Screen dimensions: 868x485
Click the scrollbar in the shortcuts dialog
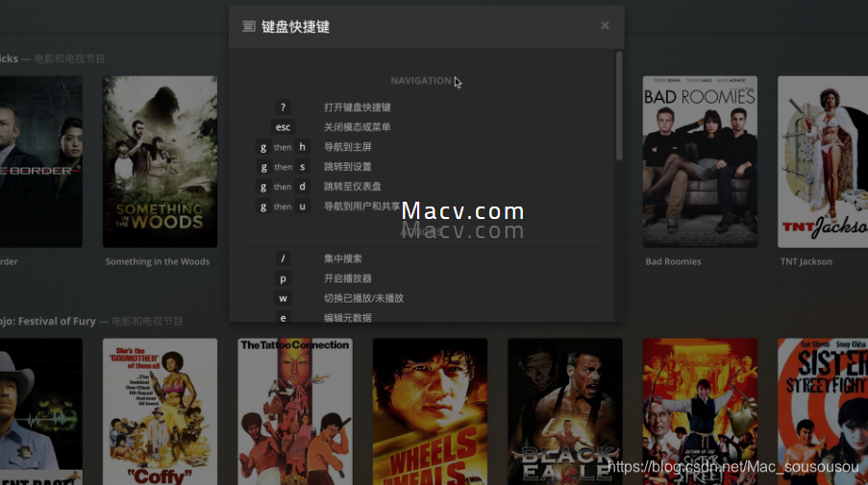click(619, 107)
